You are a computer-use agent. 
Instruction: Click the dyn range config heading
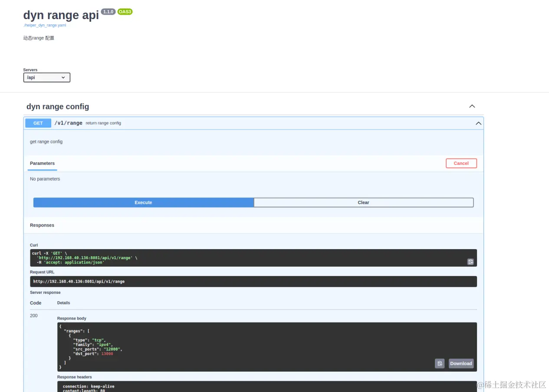(58, 106)
